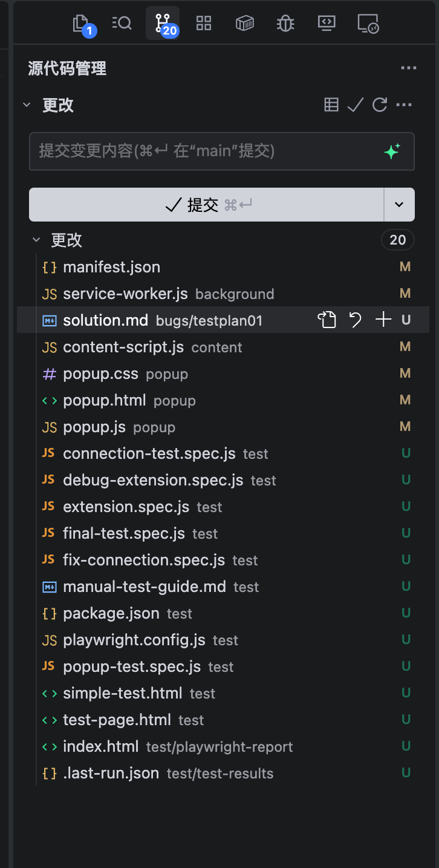
Task: Discard changes to solution.md
Action: coord(356,320)
